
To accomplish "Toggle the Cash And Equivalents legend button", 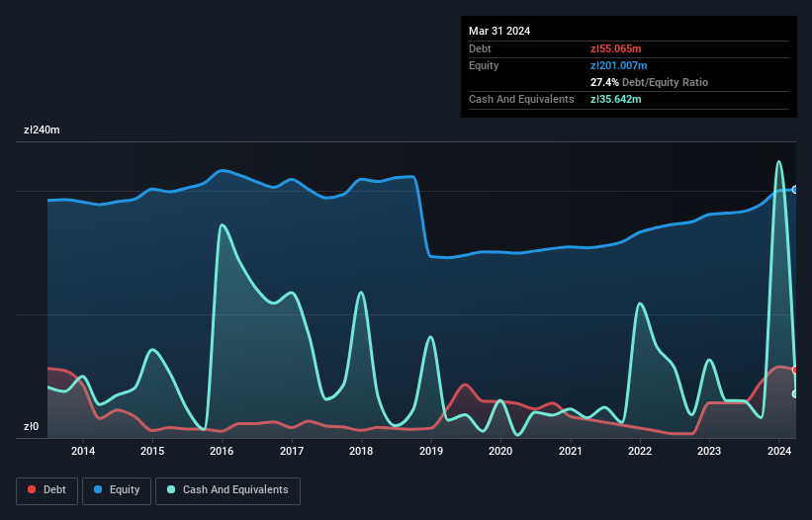I will click(x=227, y=490).
